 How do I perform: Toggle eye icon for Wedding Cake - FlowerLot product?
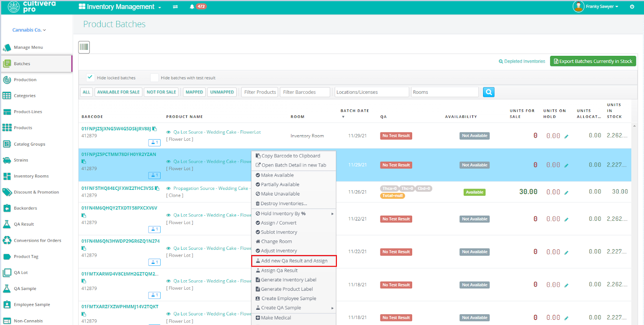169,132
